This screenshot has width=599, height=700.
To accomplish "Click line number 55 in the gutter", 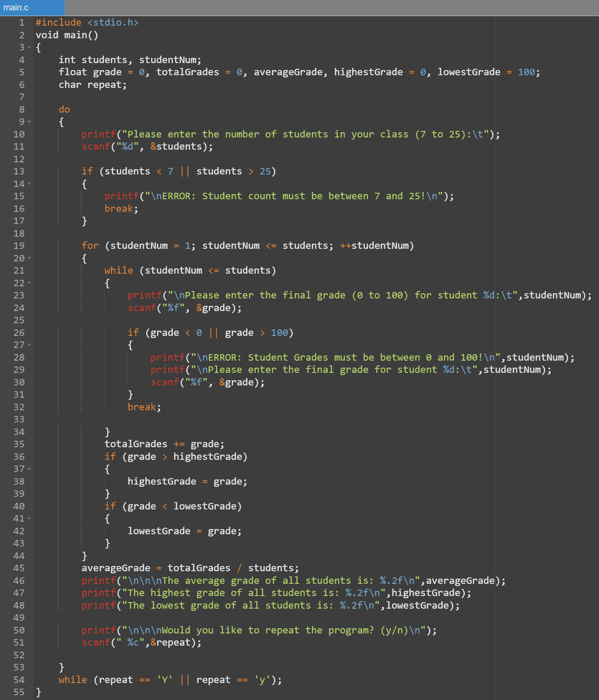I will 19,692.
